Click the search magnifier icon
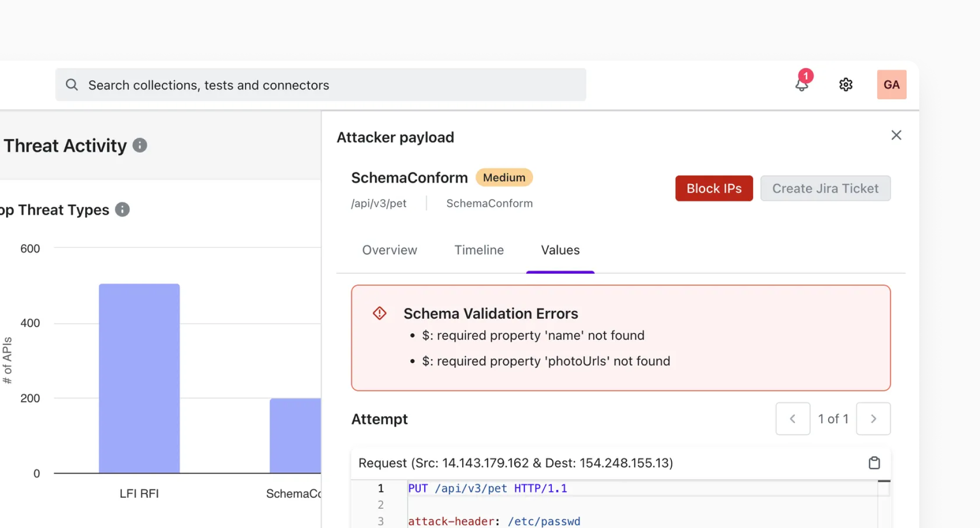 (72, 84)
